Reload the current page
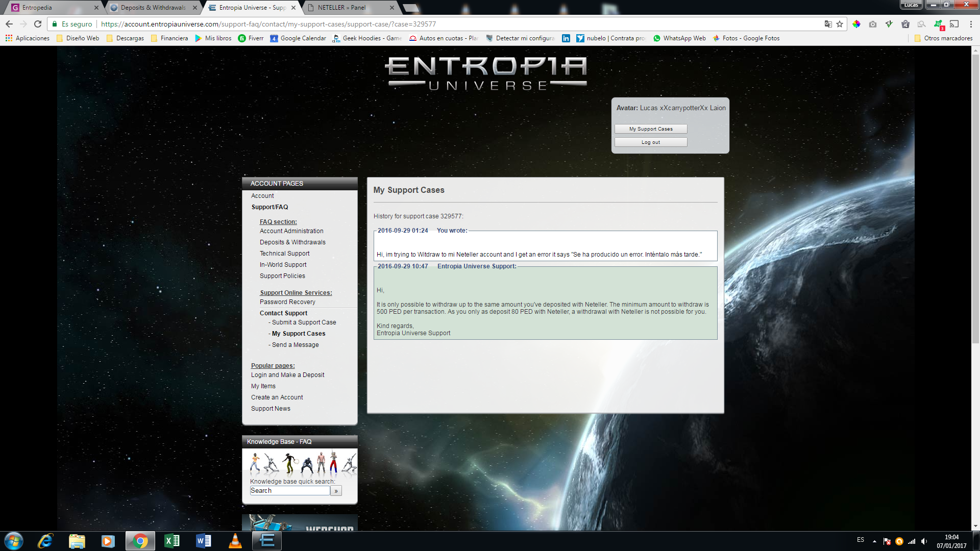The width and height of the screenshot is (980, 551). [38, 24]
